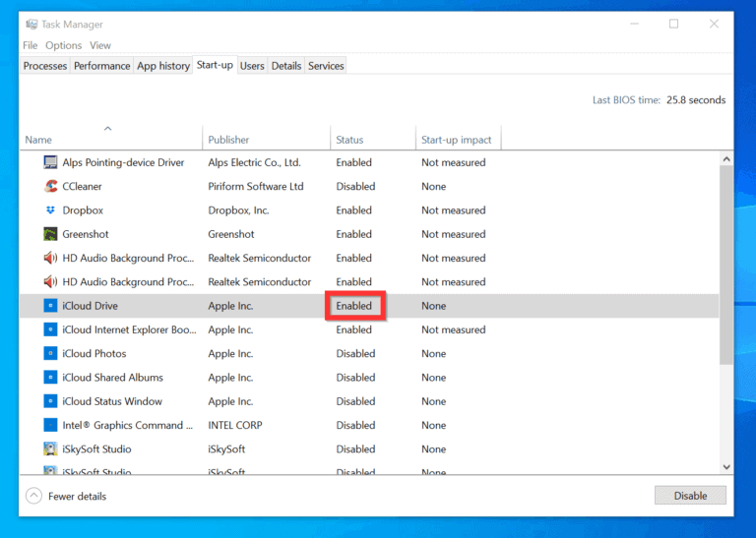
Task: Sort list by Publisher column header
Action: point(266,137)
